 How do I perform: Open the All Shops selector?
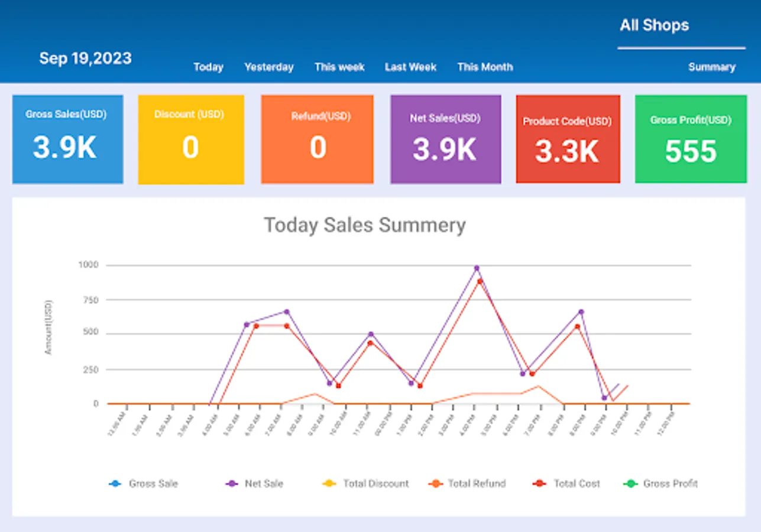(654, 25)
